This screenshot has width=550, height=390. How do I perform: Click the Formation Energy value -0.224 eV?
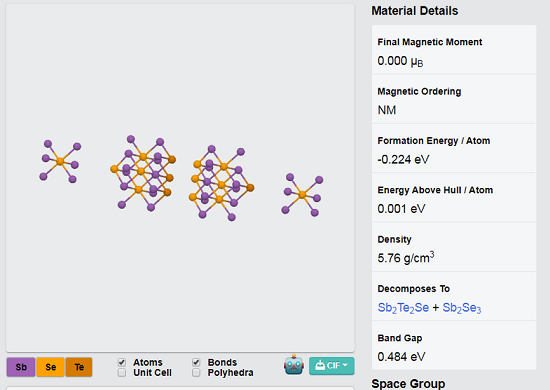403,160
